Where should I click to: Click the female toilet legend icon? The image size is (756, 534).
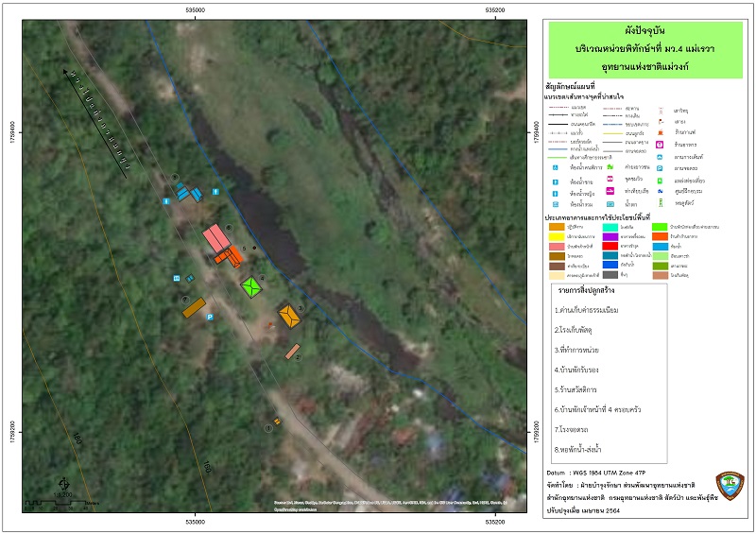[556, 194]
